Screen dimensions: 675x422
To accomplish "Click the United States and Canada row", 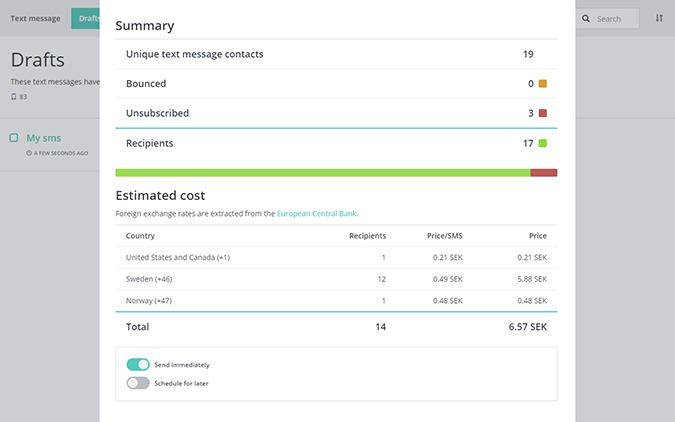I will (336, 257).
